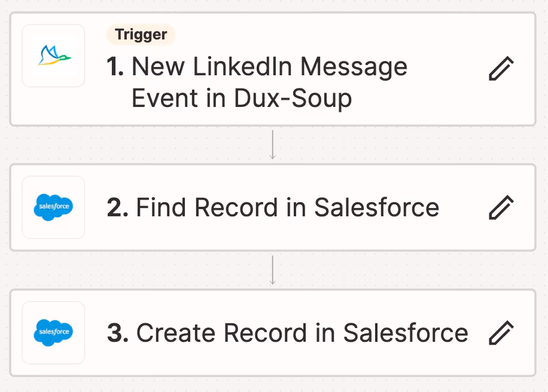The image size is (548, 392).
Task: Click the Trigger badge label
Action: click(141, 35)
